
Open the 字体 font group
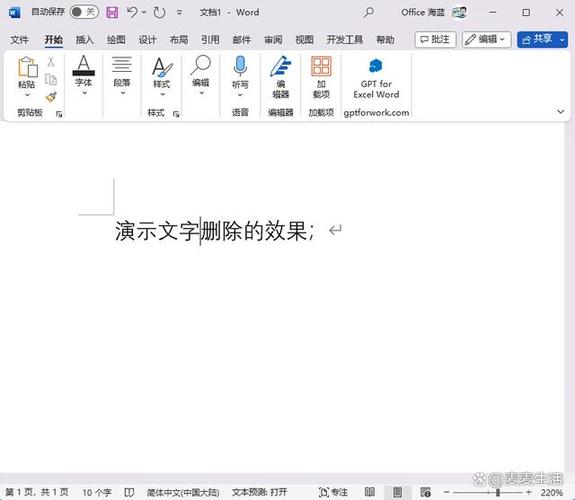click(84, 75)
